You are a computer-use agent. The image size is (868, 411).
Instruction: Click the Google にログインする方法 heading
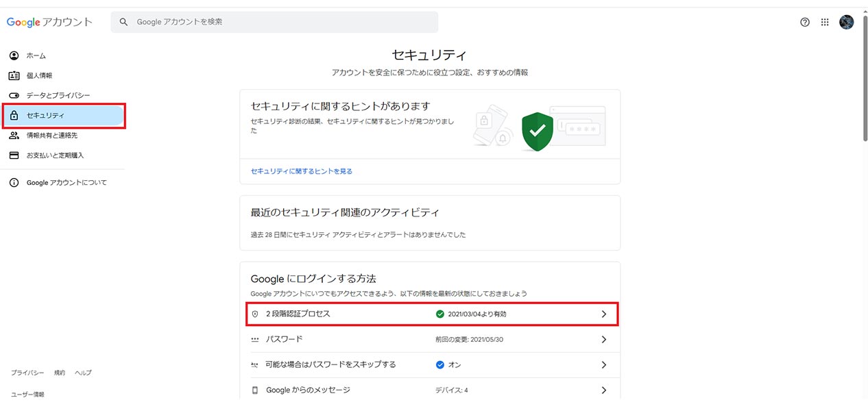(313, 279)
